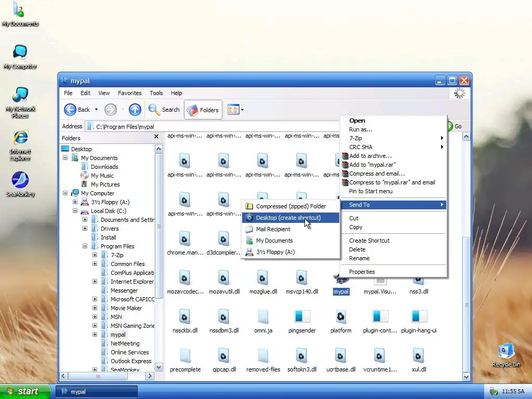Open the Tools menu
Screen dimensions: 532x399
(156, 93)
